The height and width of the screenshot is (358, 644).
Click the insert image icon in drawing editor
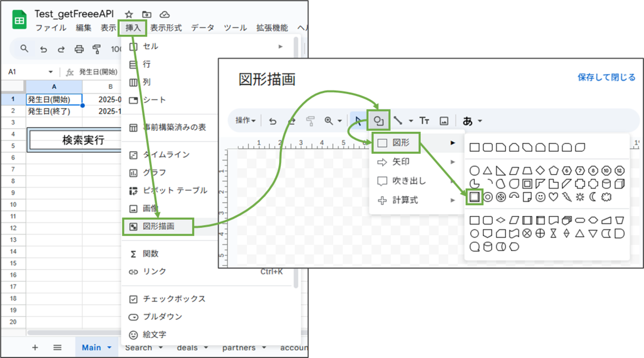pos(444,121)
